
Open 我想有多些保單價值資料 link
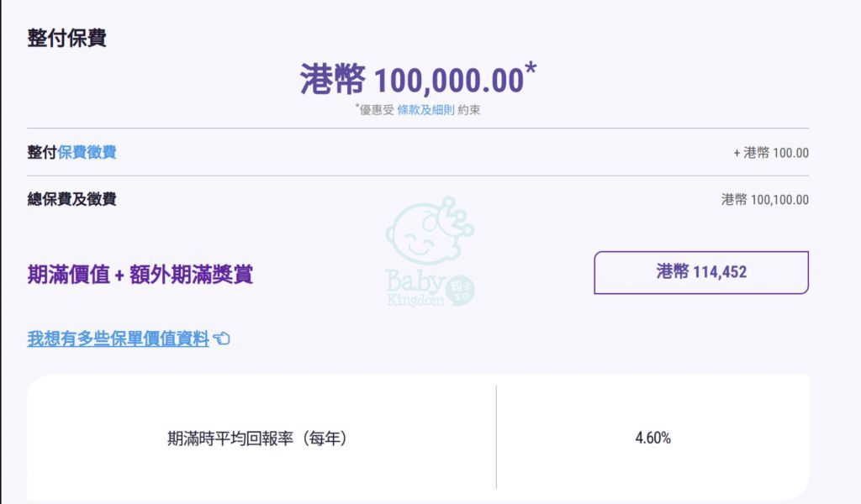point(118,339)
